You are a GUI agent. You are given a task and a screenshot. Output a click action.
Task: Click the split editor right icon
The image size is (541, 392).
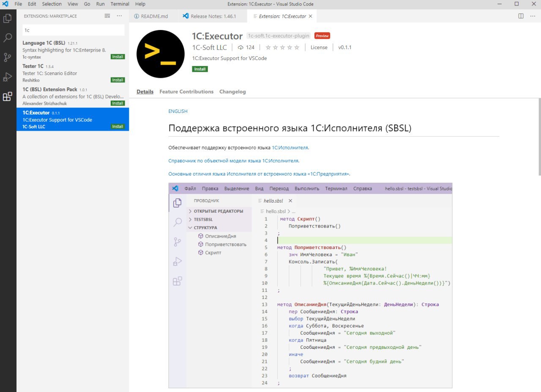click(521, 16)
